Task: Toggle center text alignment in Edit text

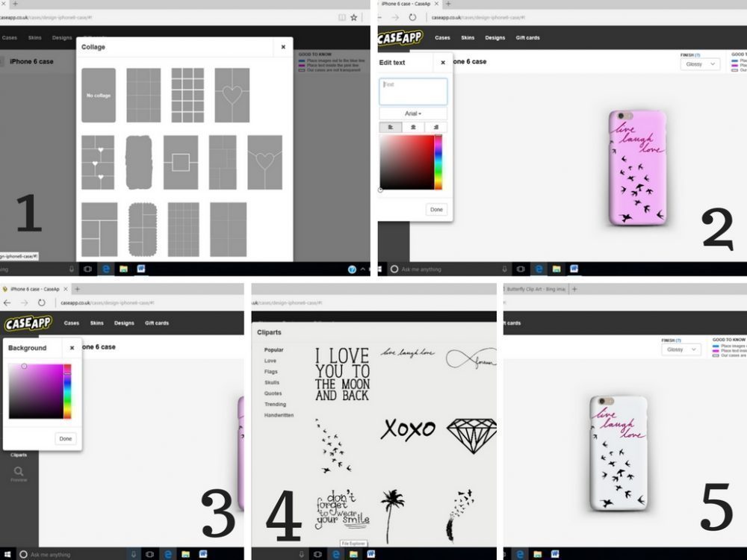Action: [x=413, y=128]
